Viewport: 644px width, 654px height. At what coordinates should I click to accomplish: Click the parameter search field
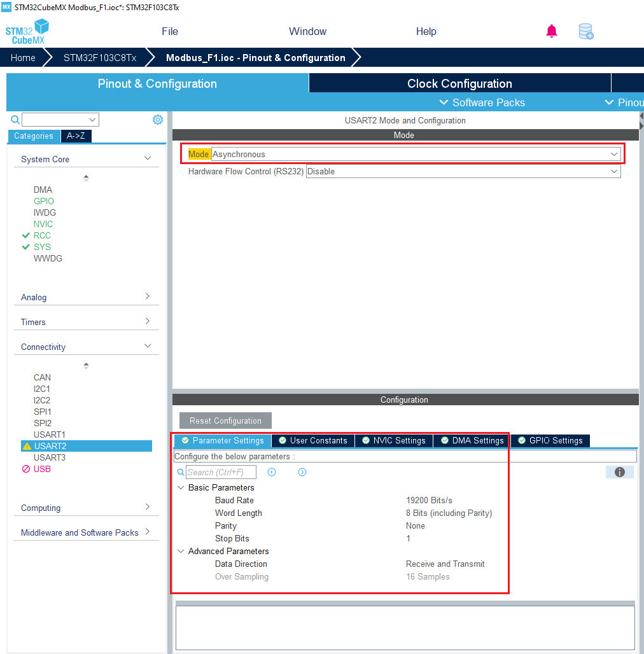coord(221,472)
